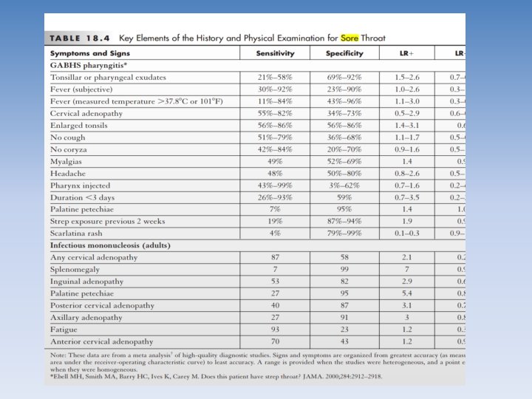Click Palatine petechiae sensitivity value '7%'

click(275, 209)
